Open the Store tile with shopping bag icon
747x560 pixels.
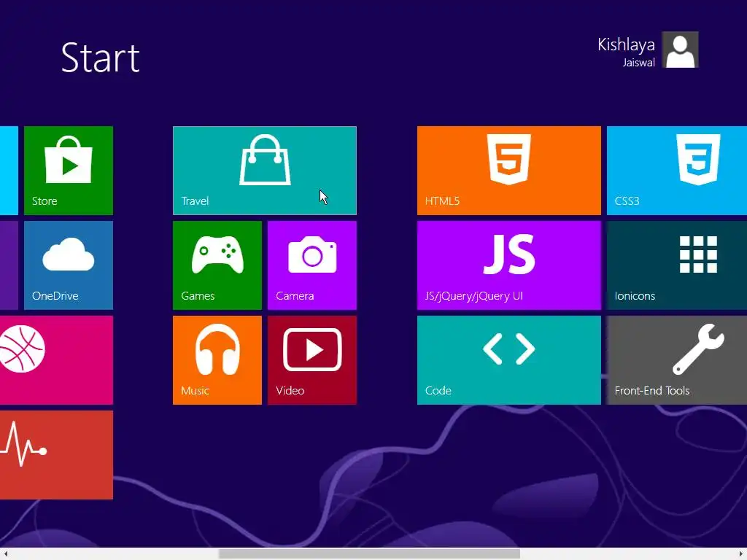click(69, 171)
